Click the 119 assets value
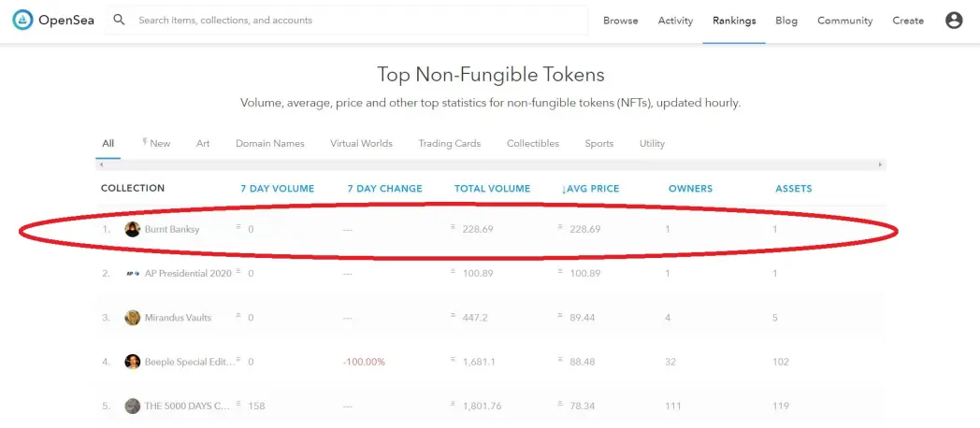Viewport: 980px width, 428px height. coord(781,407)
